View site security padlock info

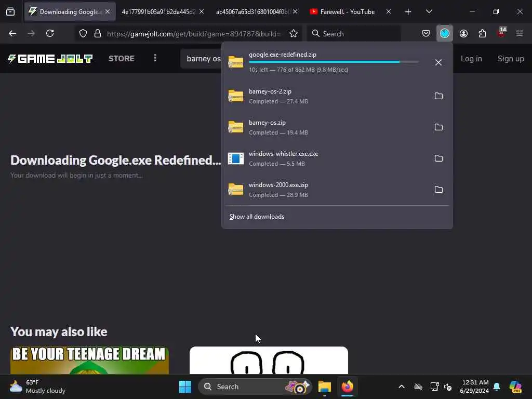coord(98,34)
